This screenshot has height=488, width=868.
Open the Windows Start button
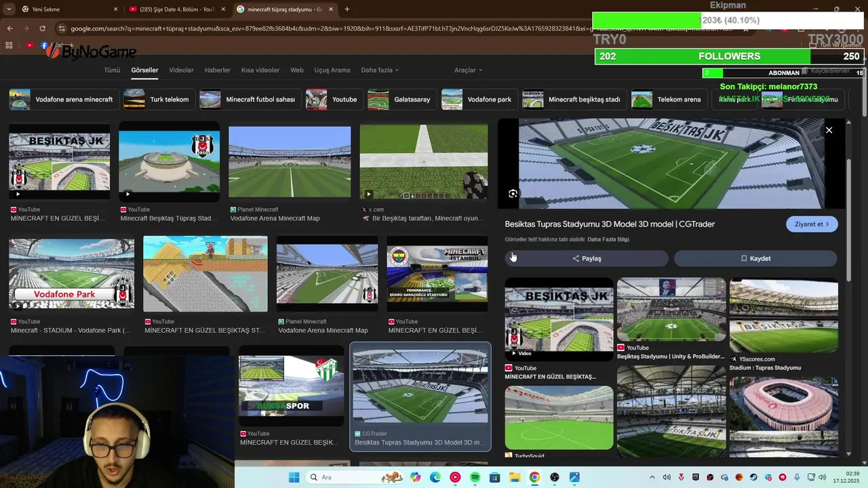tap(294, 478)
